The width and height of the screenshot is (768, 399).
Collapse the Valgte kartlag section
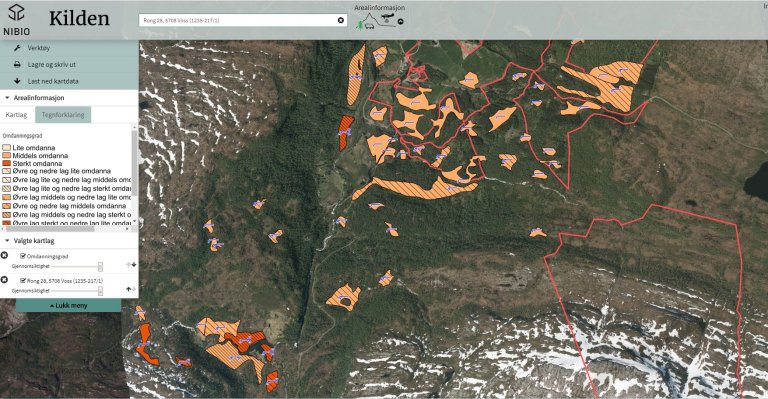tap(7, 241)
